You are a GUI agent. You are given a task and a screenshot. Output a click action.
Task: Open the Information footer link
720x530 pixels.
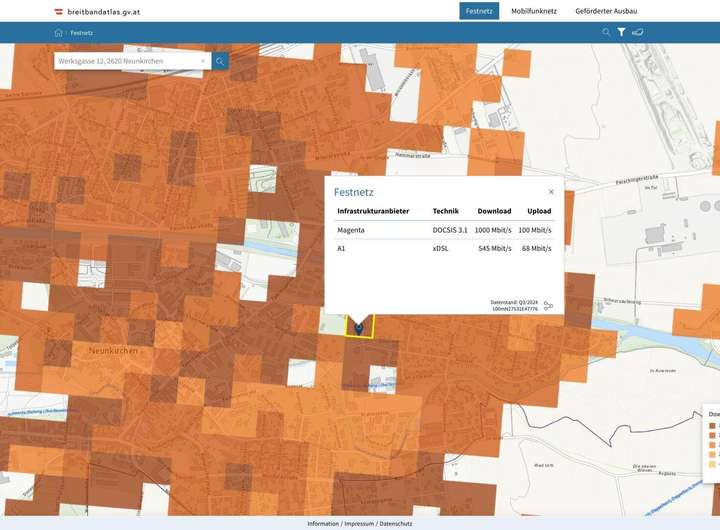tap(323, 523)
